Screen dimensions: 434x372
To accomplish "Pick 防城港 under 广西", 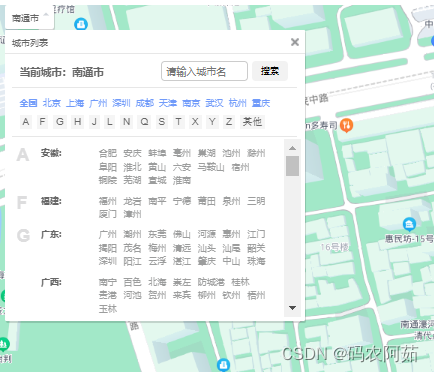I will coord(211,282).
